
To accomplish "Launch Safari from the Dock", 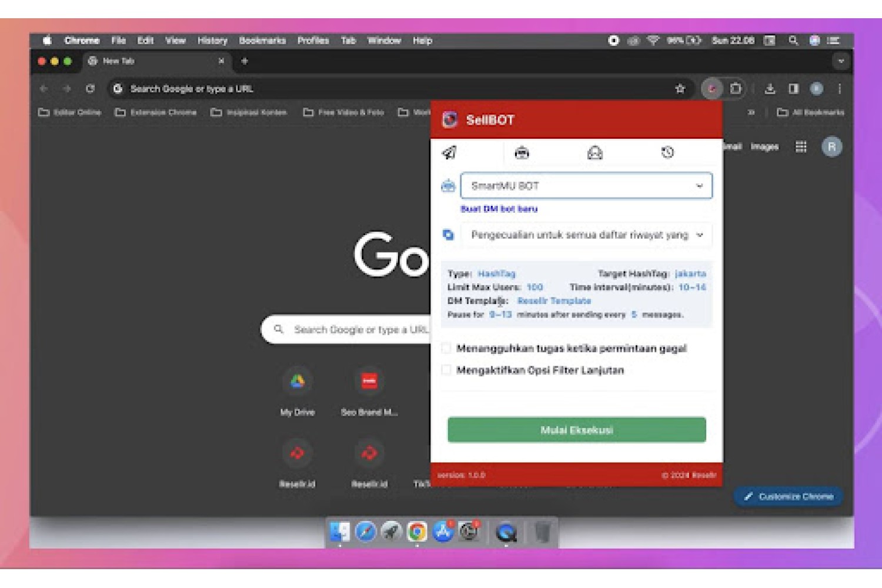I will click(366, 532).
